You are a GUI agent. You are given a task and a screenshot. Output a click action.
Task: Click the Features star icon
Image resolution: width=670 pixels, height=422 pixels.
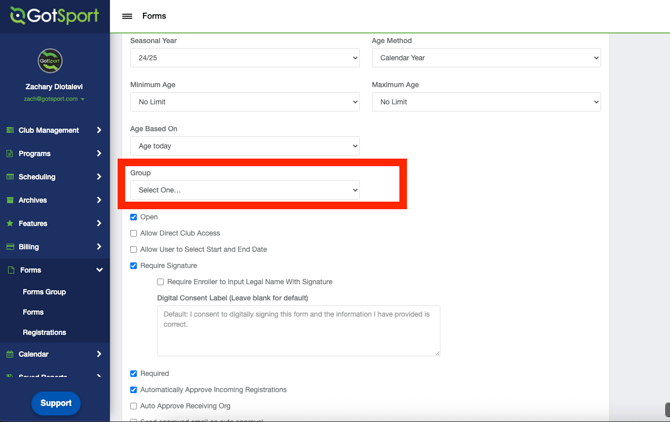[x=10, y=224]
